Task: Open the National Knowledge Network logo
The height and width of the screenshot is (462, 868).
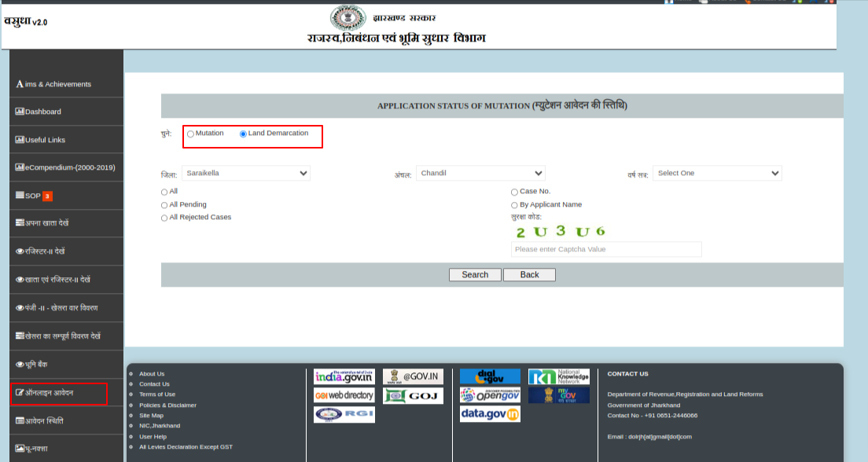Action: pos(557,376)
